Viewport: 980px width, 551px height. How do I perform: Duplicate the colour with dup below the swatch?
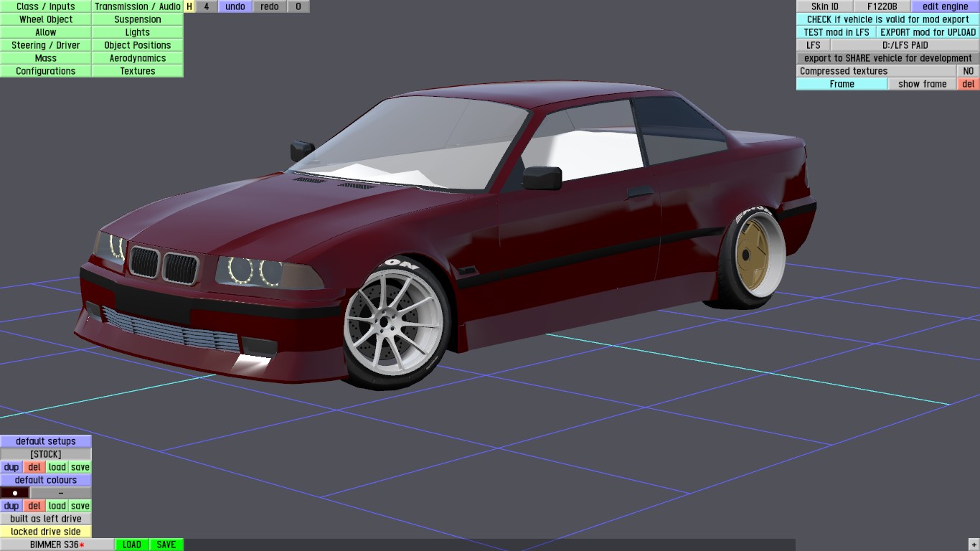(x=11, y=506)
